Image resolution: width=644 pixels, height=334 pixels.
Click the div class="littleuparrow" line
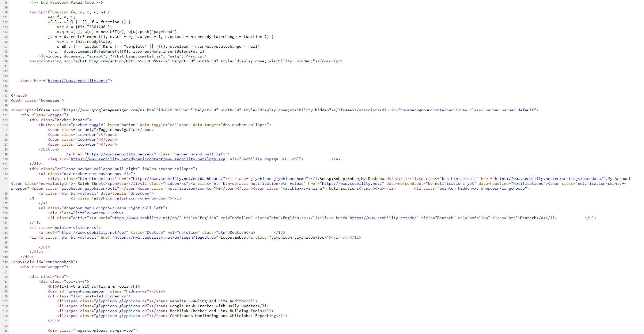coord(86,213)
